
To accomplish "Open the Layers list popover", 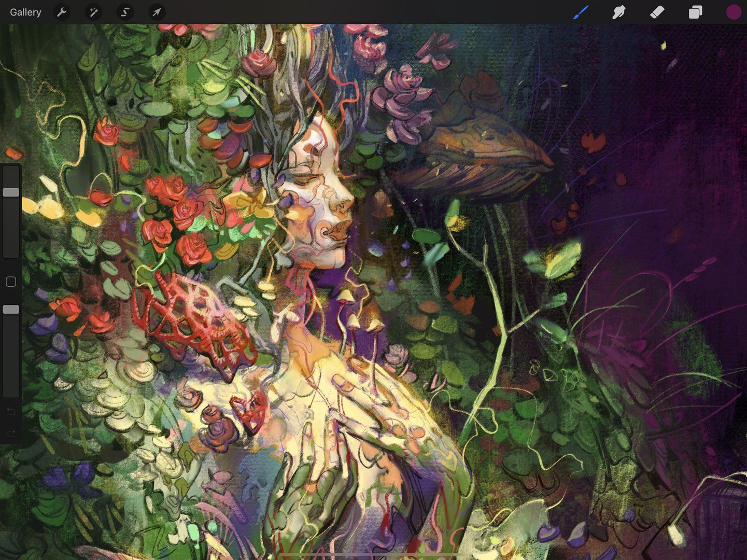I will [x=695, y=12].
